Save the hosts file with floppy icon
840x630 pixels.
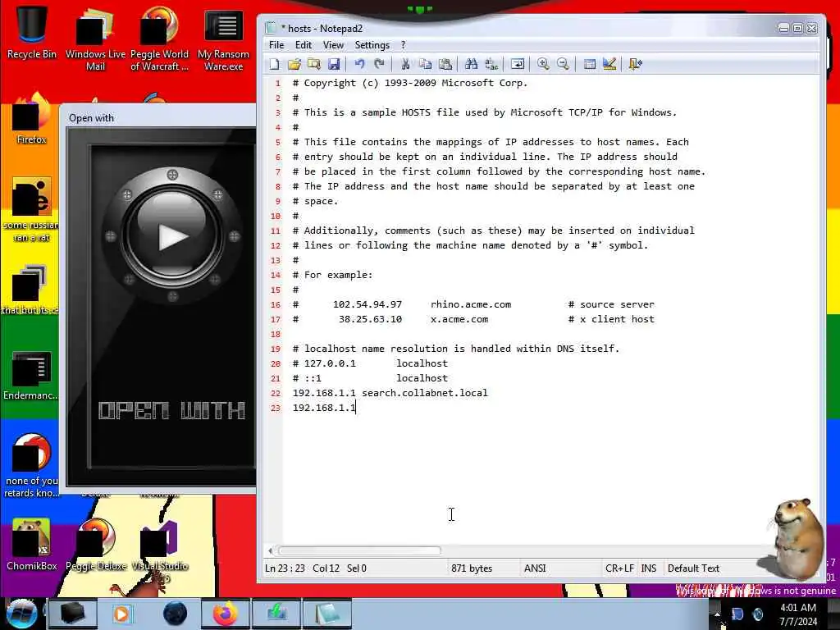pyautogui.click(x=334, y=64)
